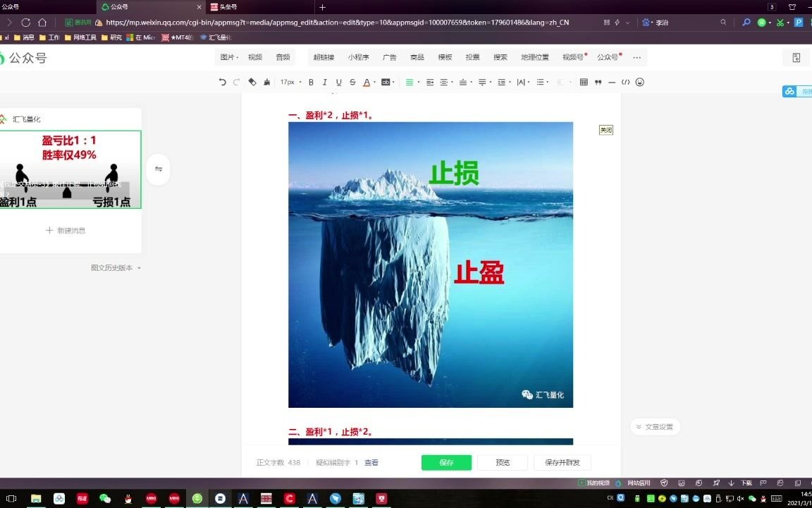Save the article with the 保存 button
The image size is (812, 508).
[x=446, y=462]
